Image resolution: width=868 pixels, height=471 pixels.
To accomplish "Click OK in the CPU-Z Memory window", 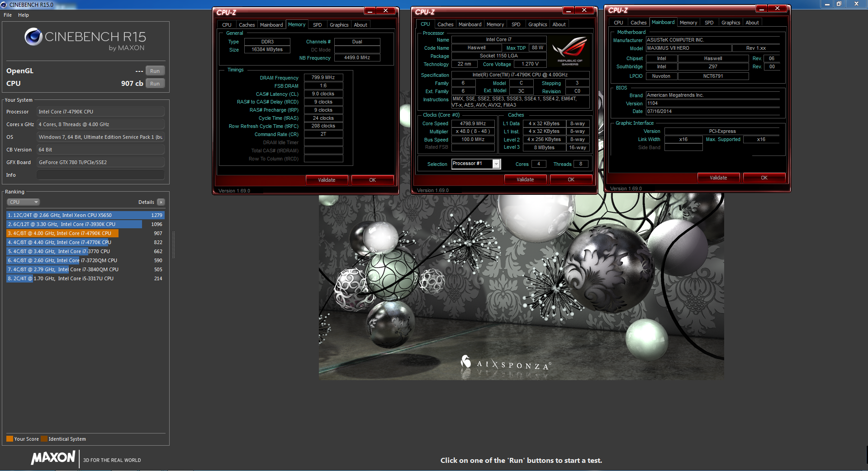I will point(372,180).
